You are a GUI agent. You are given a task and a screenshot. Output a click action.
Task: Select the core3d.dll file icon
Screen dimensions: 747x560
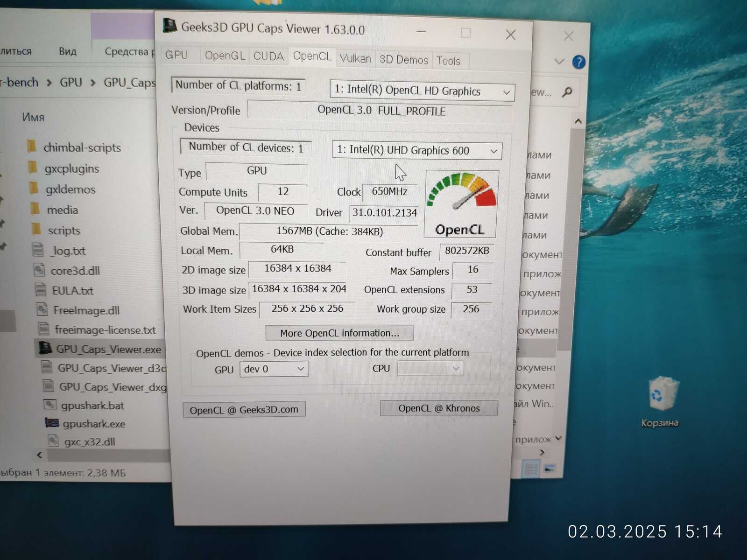[x=39, y=270]
